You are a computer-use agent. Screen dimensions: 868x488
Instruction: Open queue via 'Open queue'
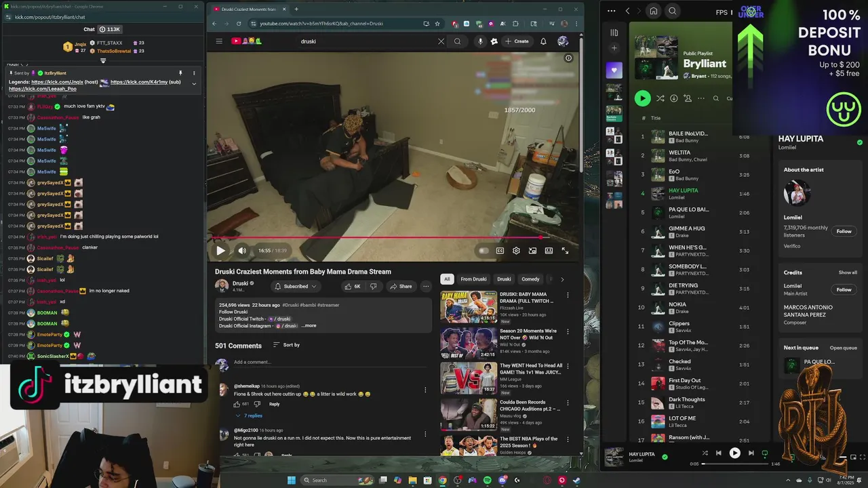844,348
